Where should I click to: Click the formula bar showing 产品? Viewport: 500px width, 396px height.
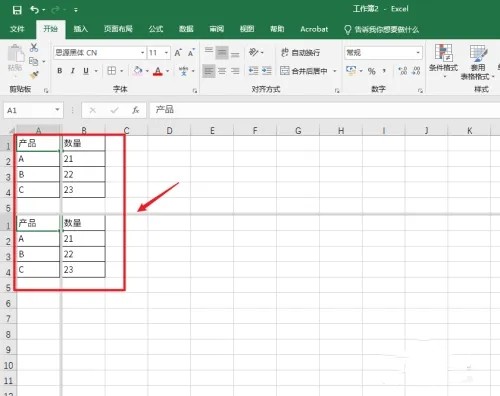[x=325, y=110]
